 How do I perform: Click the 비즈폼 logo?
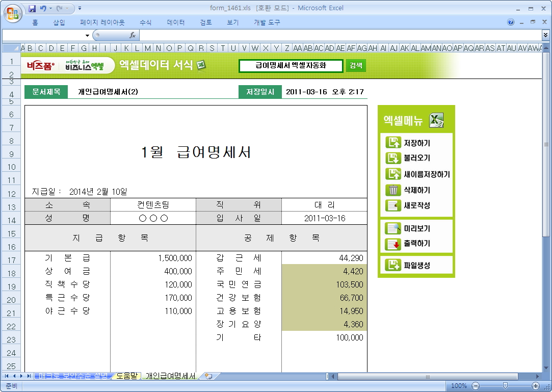pos(41,65)
